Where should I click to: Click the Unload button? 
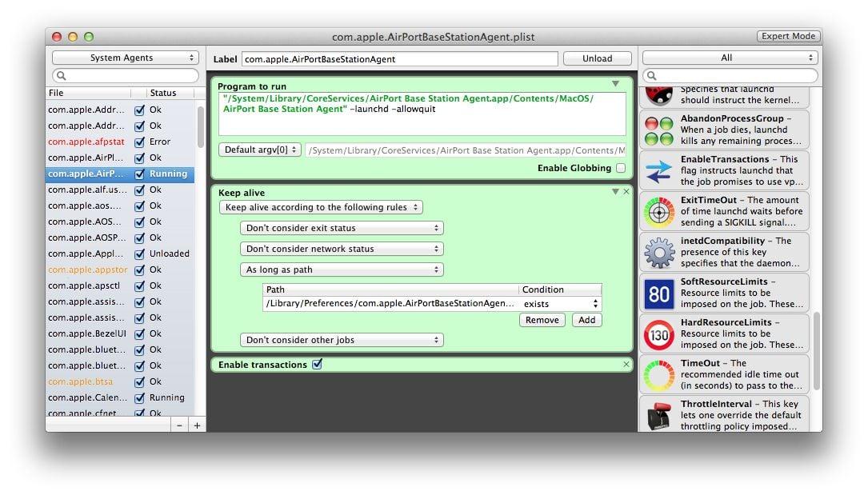pyautogui.click(x=598, y=58)
